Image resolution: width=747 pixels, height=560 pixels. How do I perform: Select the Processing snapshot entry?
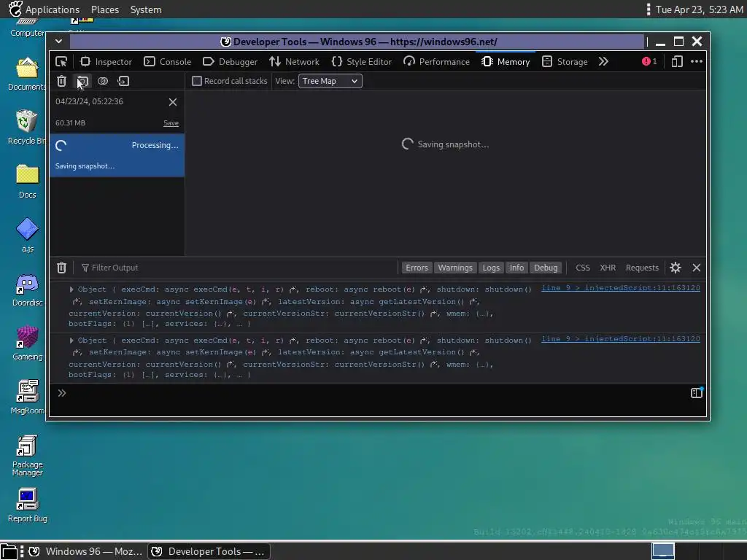click(117, 155)
